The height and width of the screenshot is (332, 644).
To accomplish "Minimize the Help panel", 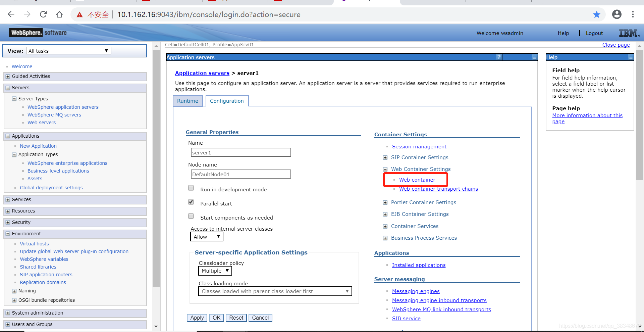I will (631, 57).
